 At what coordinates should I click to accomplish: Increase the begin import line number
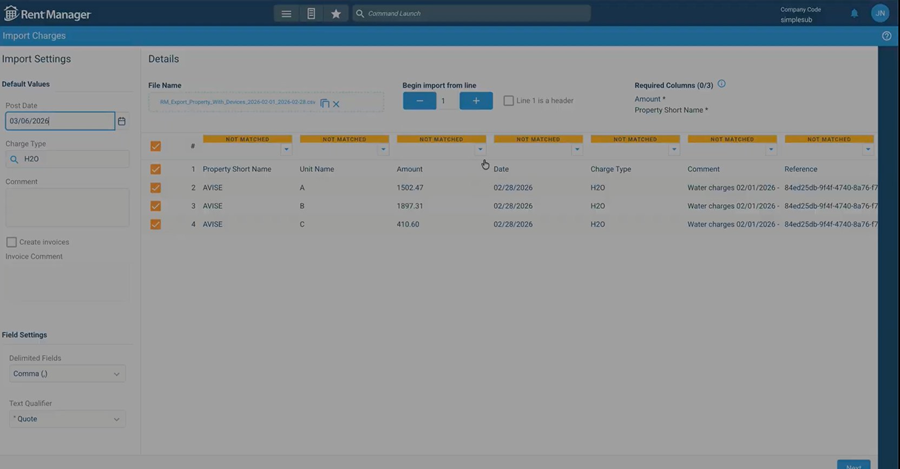tap(476, 101)
